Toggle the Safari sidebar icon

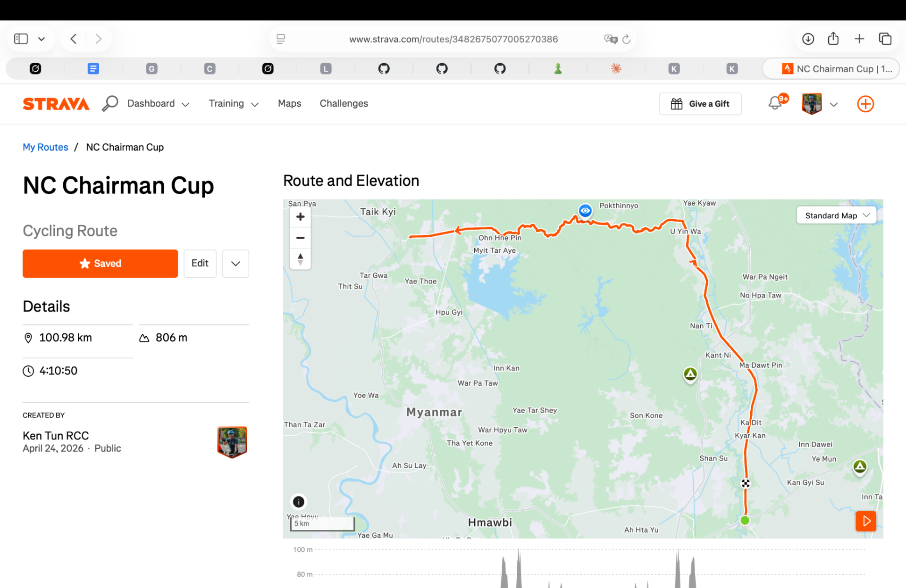pos(21,39)
